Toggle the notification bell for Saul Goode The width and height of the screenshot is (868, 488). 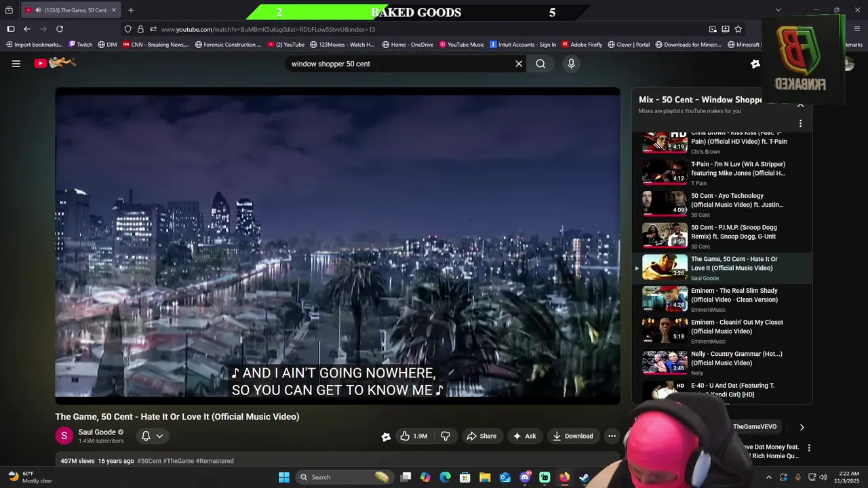click(x=146, y=436)
